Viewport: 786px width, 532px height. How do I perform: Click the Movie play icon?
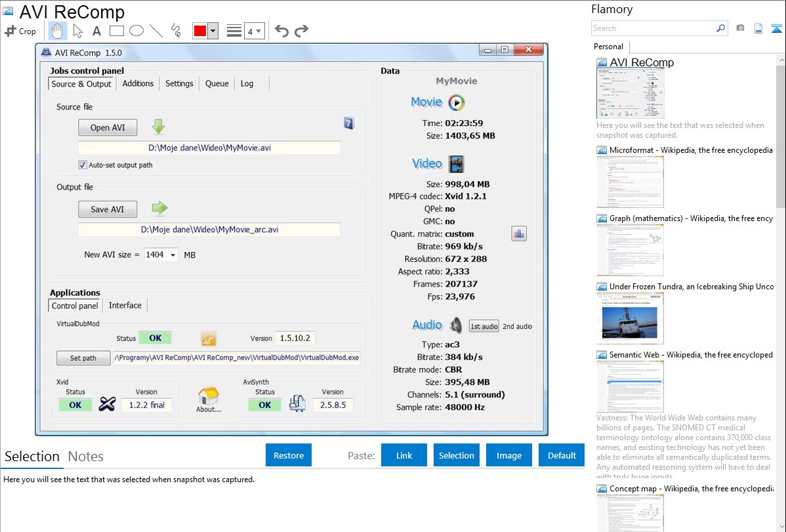pyautogui.click(x=456, y=102)
